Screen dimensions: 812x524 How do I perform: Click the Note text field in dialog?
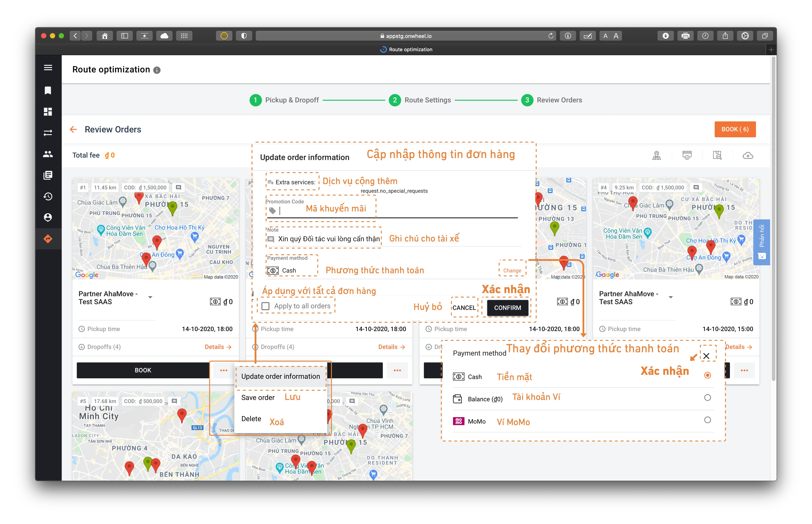click(x=394, y=239)
